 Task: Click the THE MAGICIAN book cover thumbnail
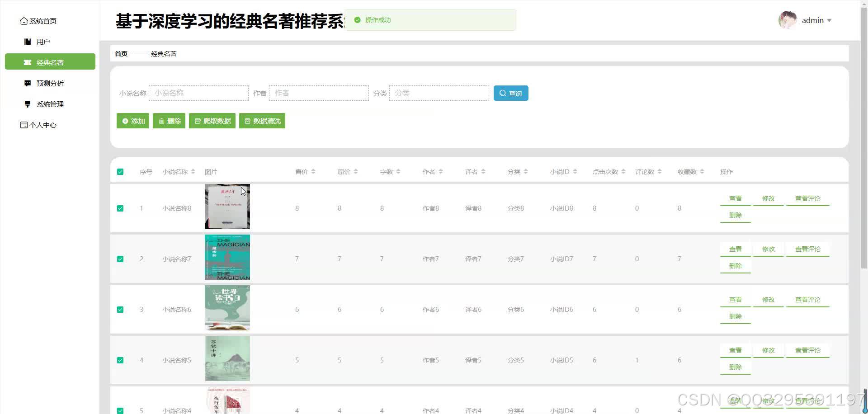pyautogui.click(x=227, y=257)
